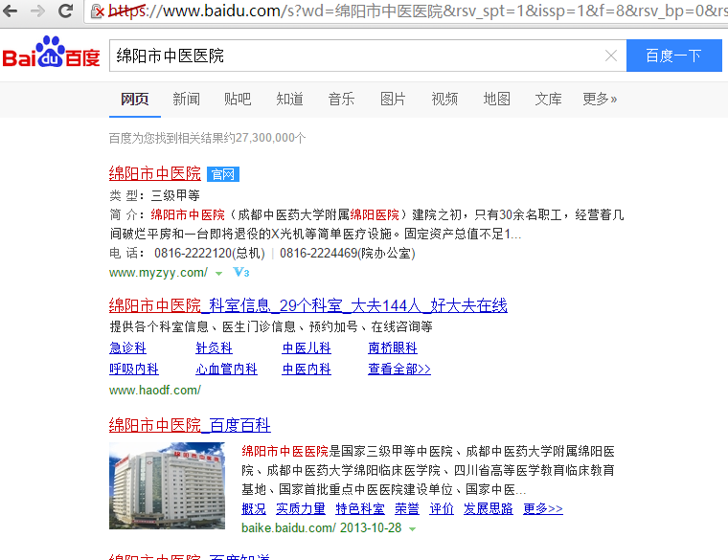
Task: Click the V3 verification badge
Action: [241, 273]
